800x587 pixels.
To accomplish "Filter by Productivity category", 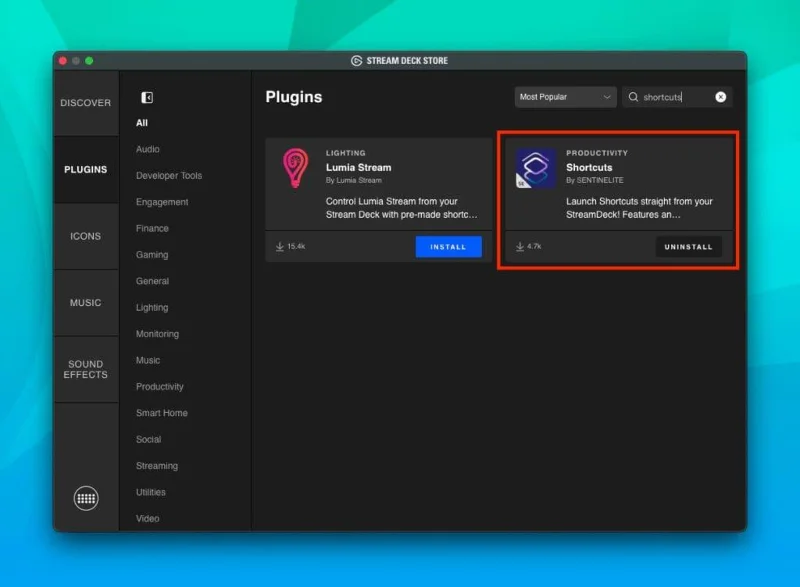I will (160, 387).
